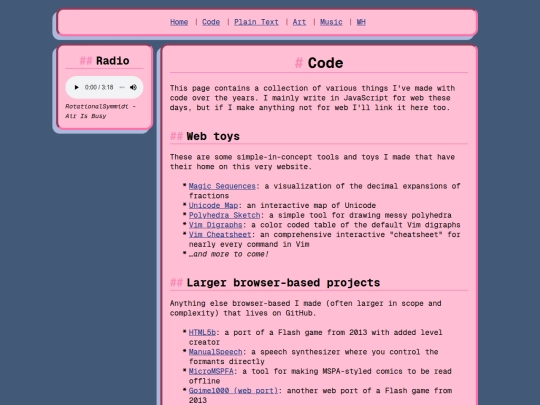Viewport: 540px width, 405px height.
Task: Open the Vim Cheatsheet link
Action: (x=220, y=235)
